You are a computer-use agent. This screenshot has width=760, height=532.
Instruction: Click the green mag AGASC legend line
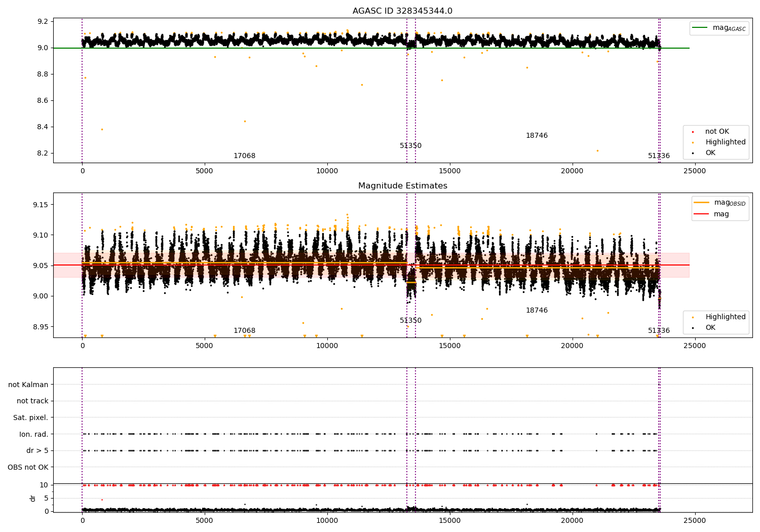coord(701,28)
